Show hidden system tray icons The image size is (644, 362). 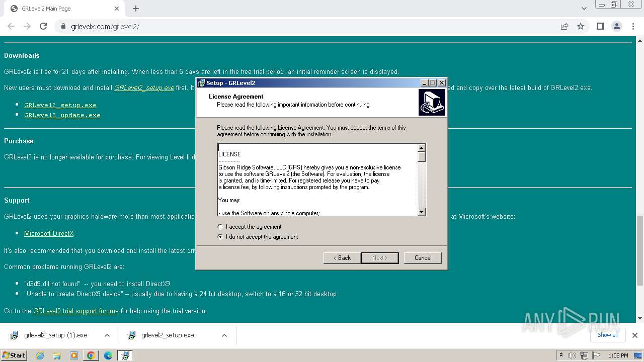point(561,355)
